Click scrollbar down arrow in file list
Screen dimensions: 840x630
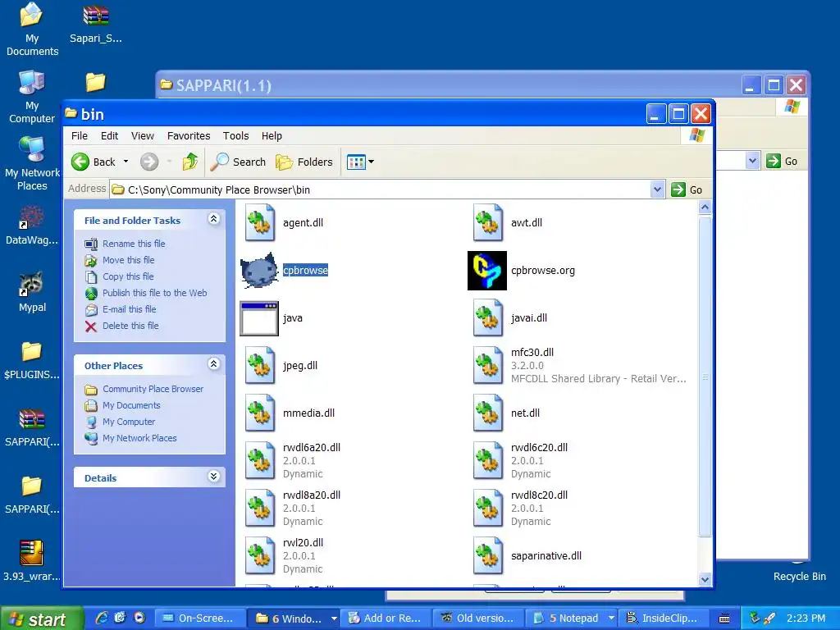705,579
